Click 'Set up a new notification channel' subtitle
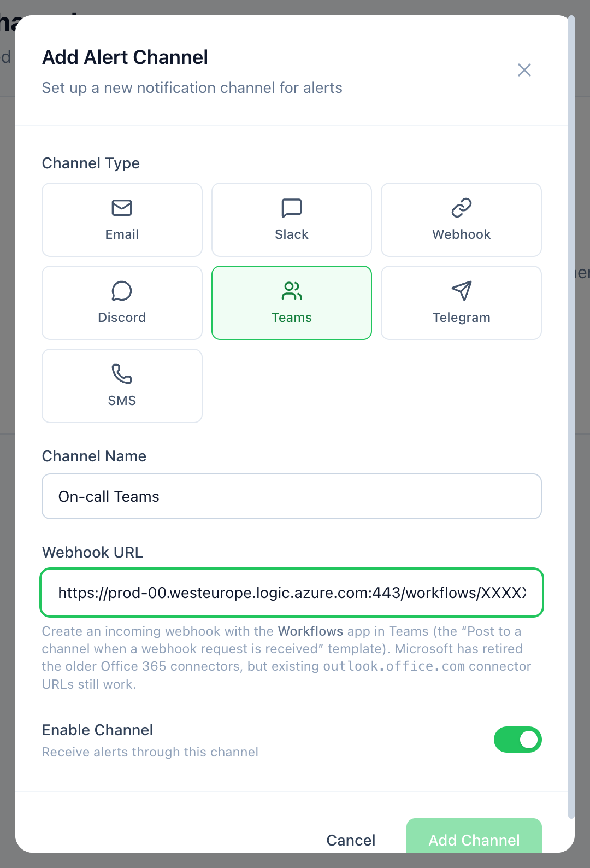 192,88
